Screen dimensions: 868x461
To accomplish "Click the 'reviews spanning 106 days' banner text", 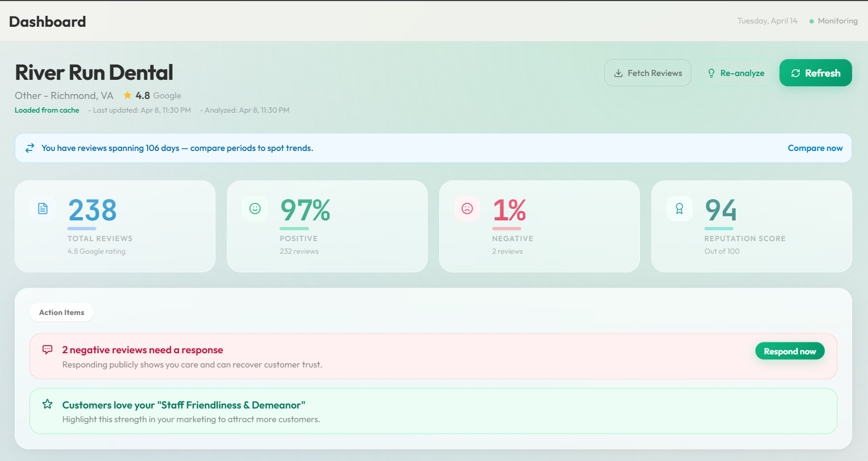I will pyautogui.click(x=177, y=148).
